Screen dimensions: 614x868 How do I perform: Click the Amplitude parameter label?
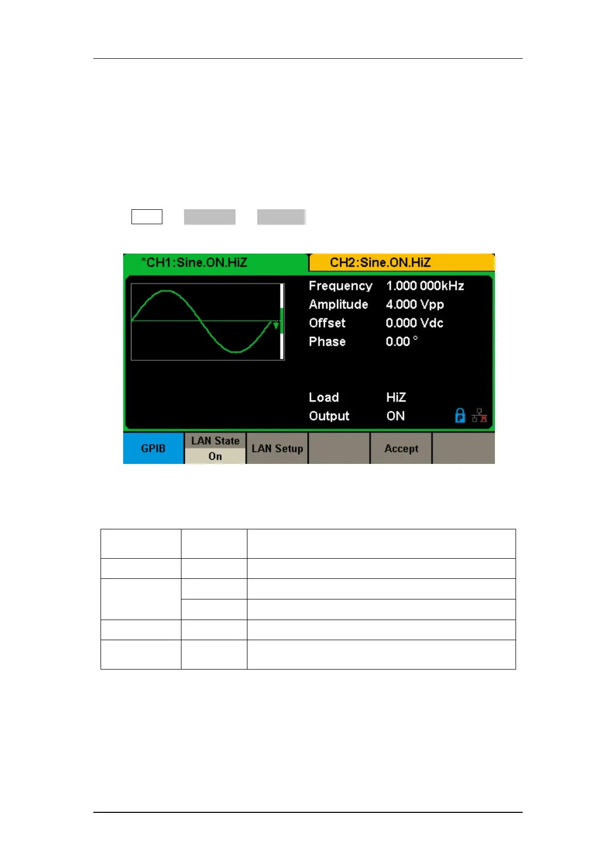pyautogui.click(x=338, y=305)
